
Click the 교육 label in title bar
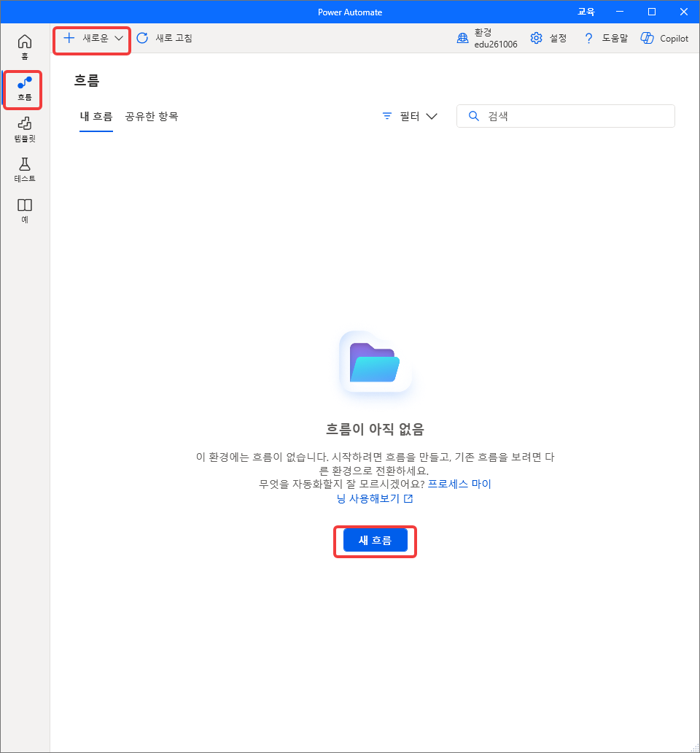coord(586,12)
